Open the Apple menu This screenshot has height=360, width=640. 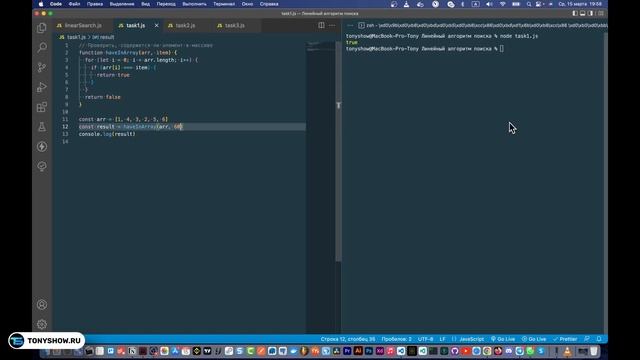41,4
